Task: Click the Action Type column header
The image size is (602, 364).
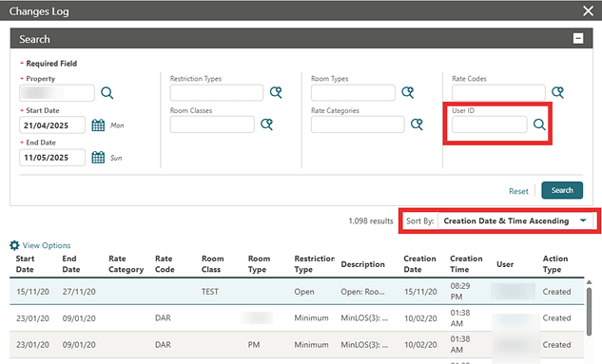Action: tap(555, 264)
